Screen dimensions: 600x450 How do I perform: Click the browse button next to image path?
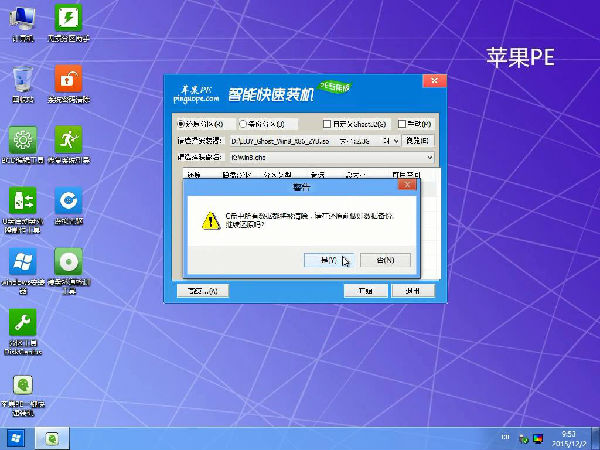418,141
